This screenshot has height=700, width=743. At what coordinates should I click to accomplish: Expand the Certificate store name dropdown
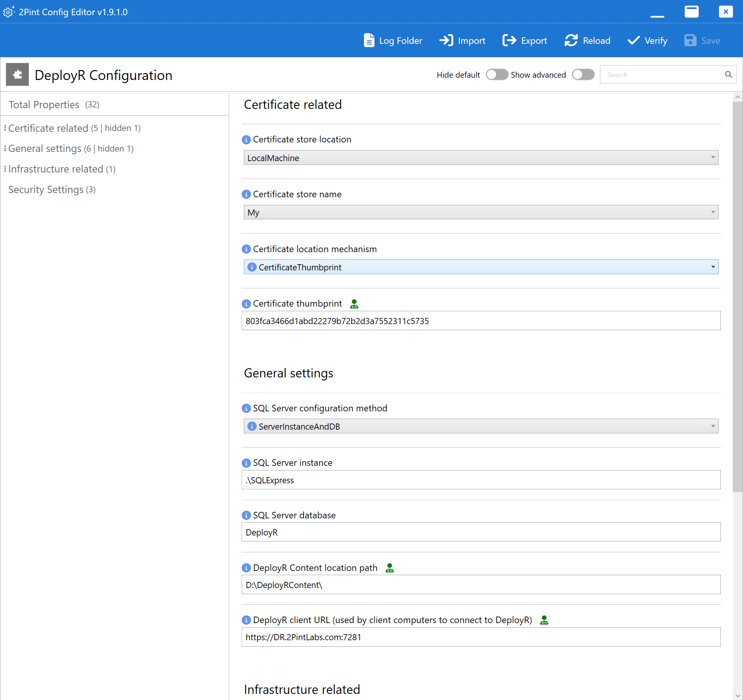tap(481, 213)
